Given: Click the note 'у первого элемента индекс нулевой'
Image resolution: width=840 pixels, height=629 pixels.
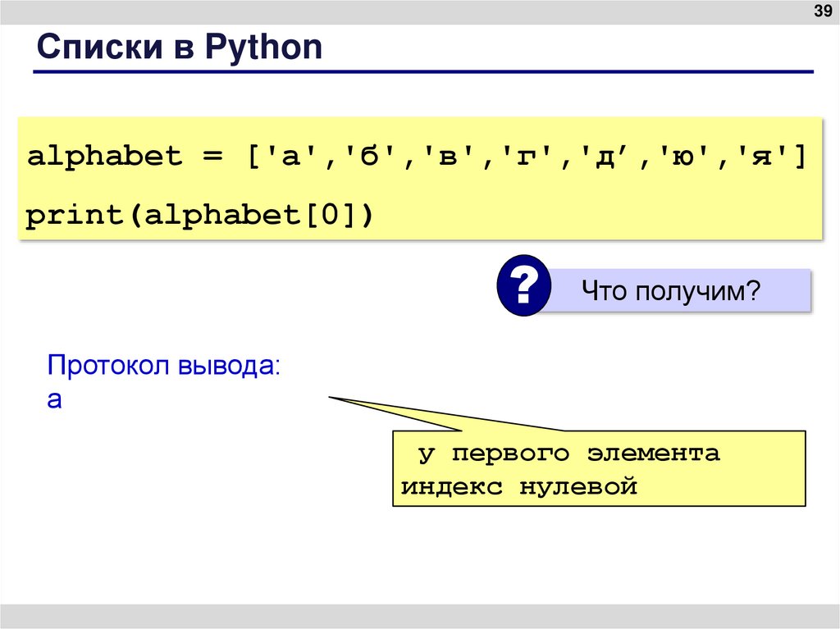Looking at the screenshot, I should click(x=599, y=468).
